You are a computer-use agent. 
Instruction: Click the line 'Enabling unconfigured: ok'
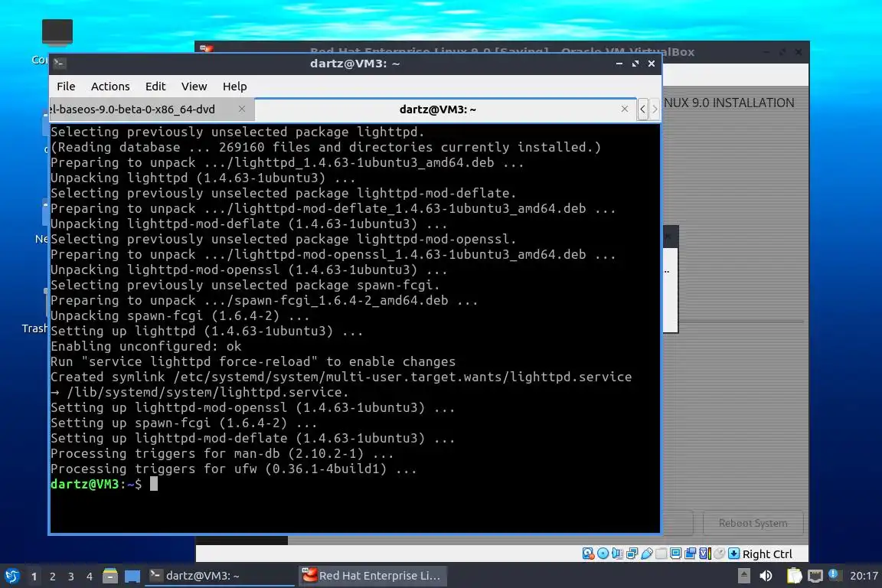pos(145,346)
